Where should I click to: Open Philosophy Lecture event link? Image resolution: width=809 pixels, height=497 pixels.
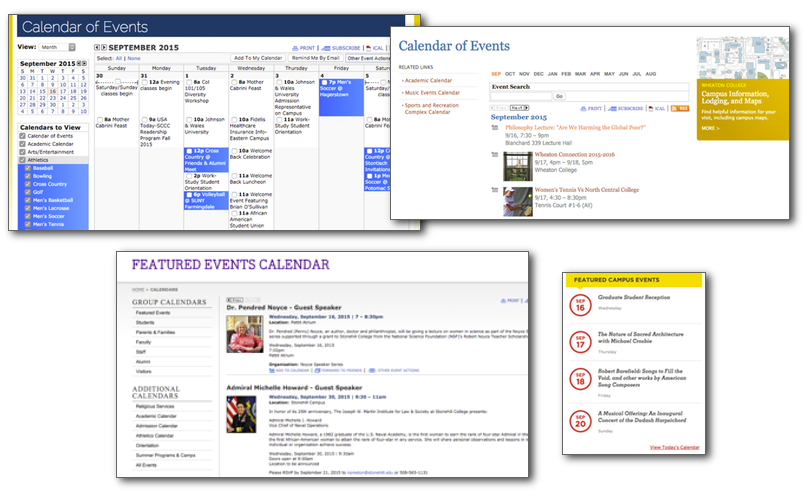coord(575,127)
